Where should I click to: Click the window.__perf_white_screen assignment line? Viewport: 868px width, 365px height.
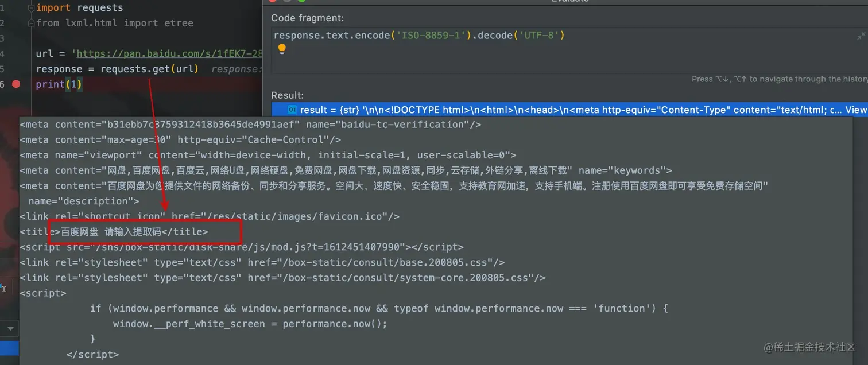[250, 324]
